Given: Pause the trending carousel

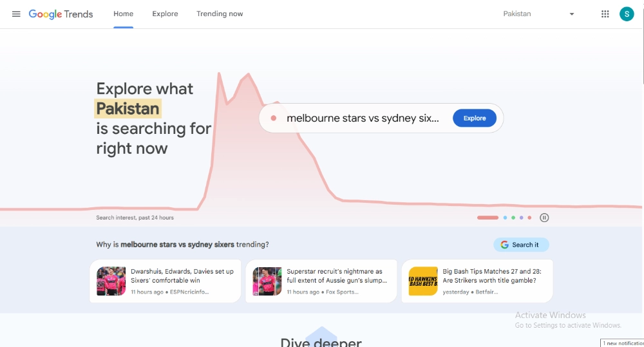Looking at the screenshot, I should (544, 218).
